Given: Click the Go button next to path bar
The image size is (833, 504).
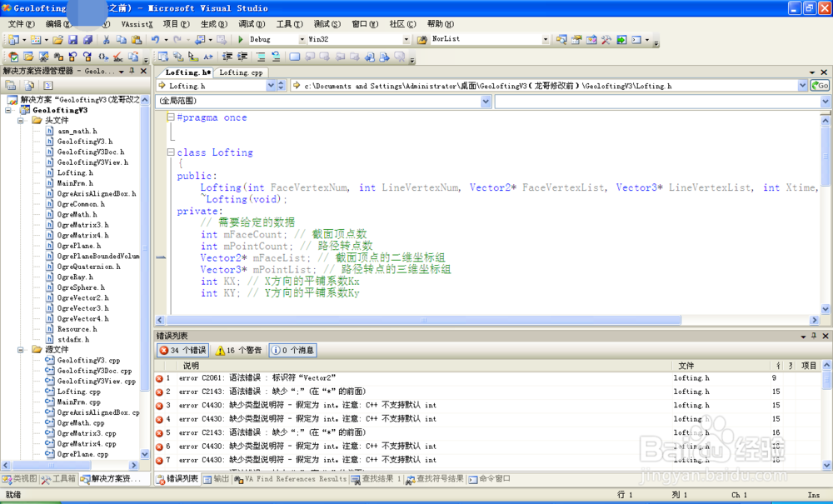Looking at the screenshot, I should (x=820, y=86).
